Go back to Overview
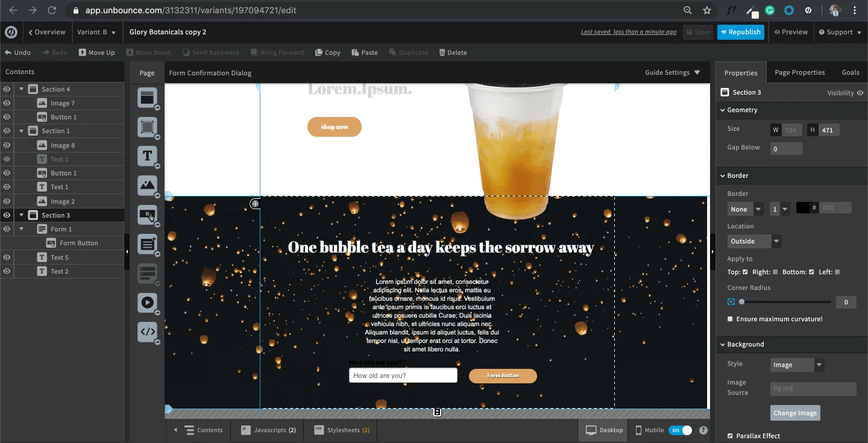The width and height of the screenshot is (868, 443). tap(46, 32)
